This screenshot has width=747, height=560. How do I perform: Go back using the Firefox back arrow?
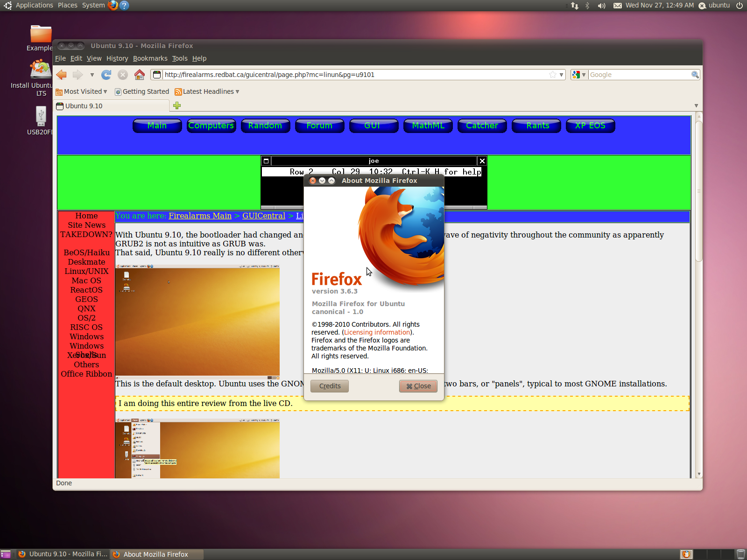[61, 75]
